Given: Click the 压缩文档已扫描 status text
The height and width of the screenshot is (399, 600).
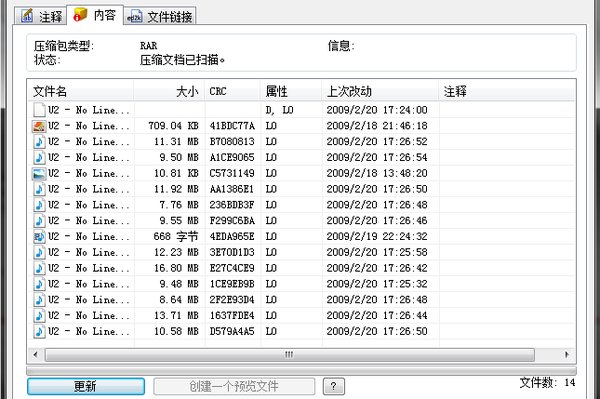Looking at the screenshot, I should 182,60.
